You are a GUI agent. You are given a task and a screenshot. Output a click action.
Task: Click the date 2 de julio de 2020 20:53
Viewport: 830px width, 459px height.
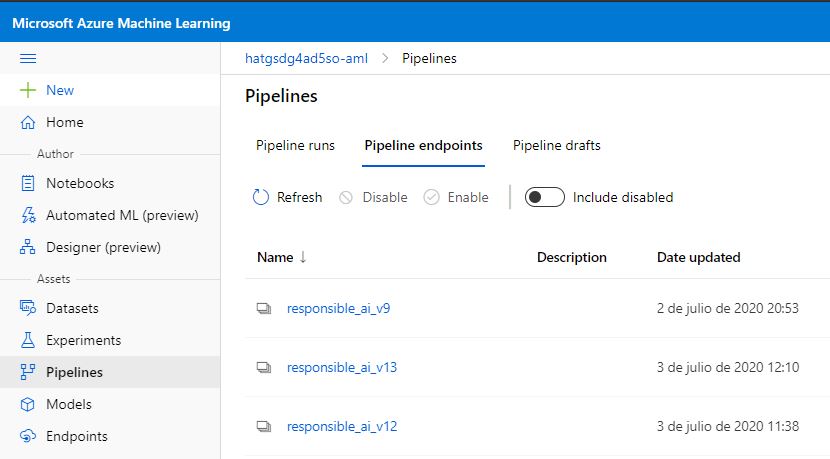coord(728,308)
